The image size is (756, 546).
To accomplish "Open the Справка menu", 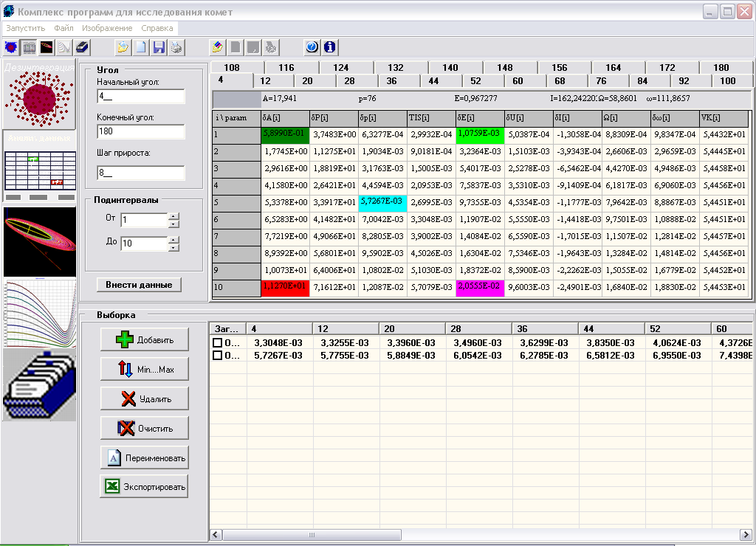I will tap(157, 28).
